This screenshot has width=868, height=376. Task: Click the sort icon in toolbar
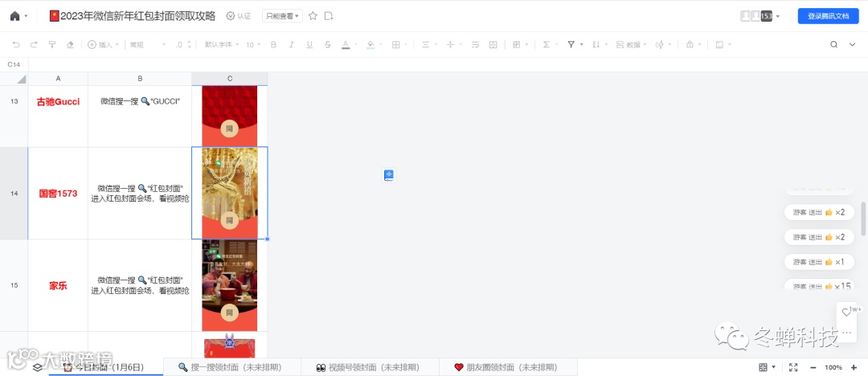coord(596,45)
